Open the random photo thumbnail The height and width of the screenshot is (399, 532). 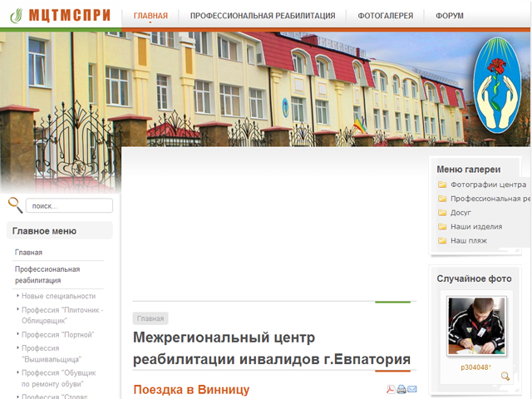pyautogui.click(x=476, y=326)
